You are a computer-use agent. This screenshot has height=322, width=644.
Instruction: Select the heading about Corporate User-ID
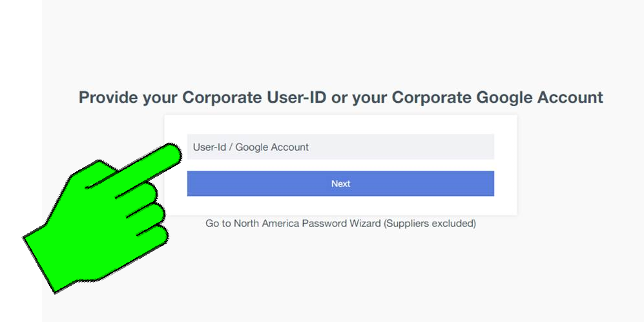click(x=340, y=98)
